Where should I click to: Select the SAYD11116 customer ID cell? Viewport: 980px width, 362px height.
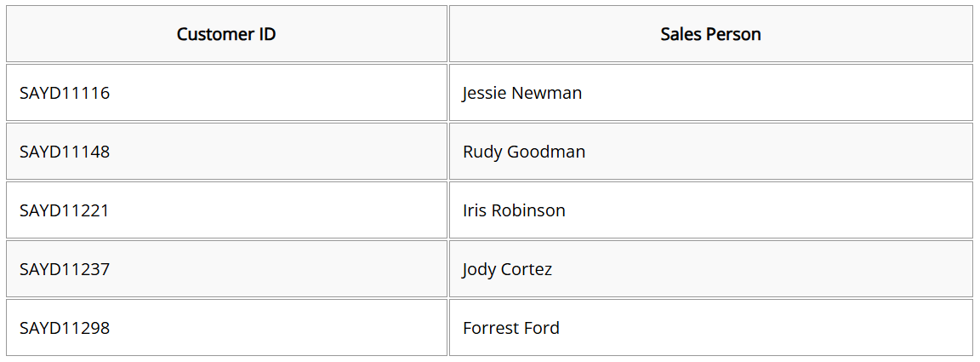click(226, 93)
